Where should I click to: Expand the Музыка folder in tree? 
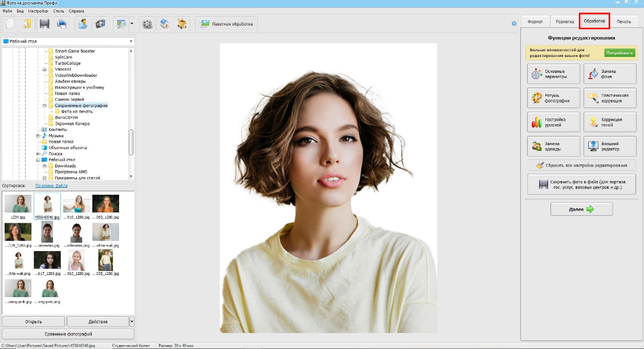click(x=38, y=136)
